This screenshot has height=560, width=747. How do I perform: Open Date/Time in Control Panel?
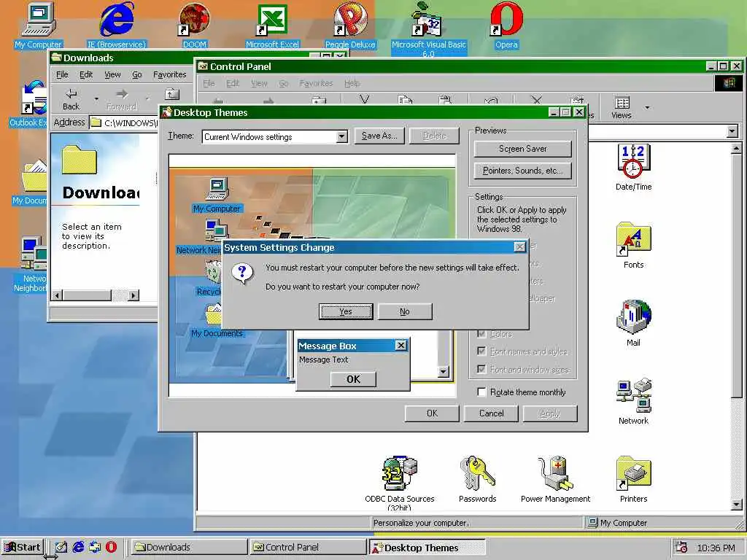633,168
